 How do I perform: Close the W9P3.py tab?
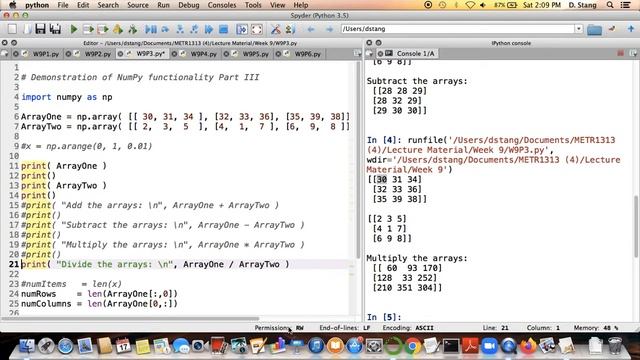[120, 53]
